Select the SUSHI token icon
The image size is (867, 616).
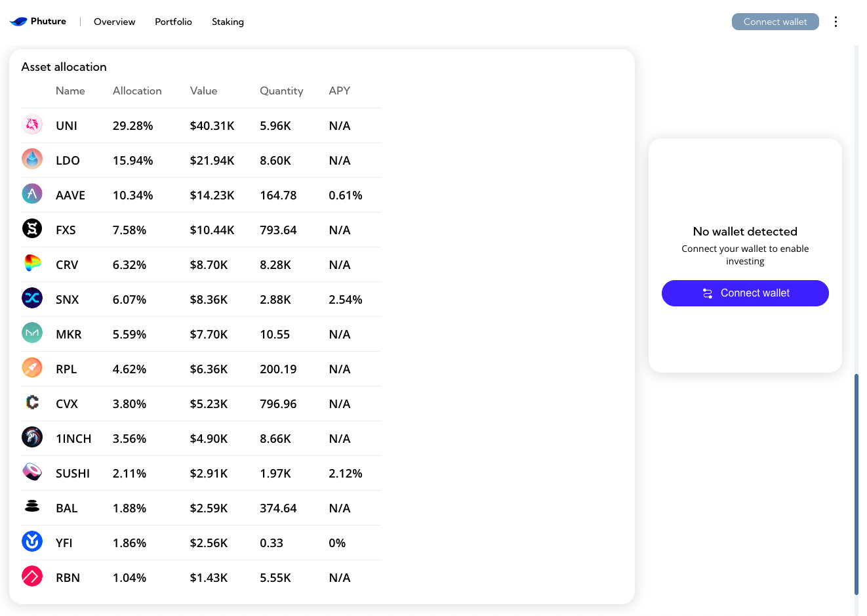coord(32,472)
